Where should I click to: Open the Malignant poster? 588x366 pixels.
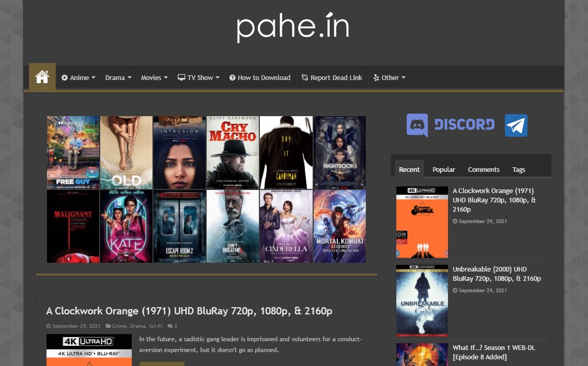coord(73,226)
